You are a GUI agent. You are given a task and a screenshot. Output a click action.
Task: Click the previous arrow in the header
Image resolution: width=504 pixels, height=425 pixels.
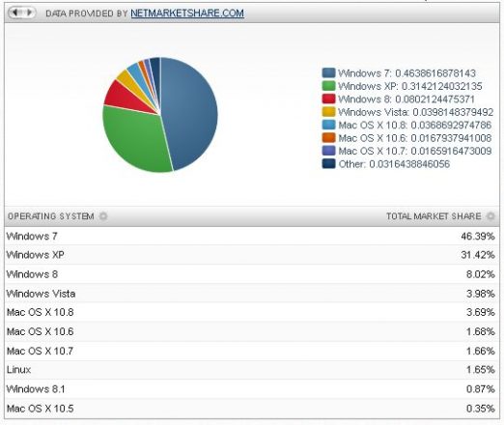click(x=15, y=13)
